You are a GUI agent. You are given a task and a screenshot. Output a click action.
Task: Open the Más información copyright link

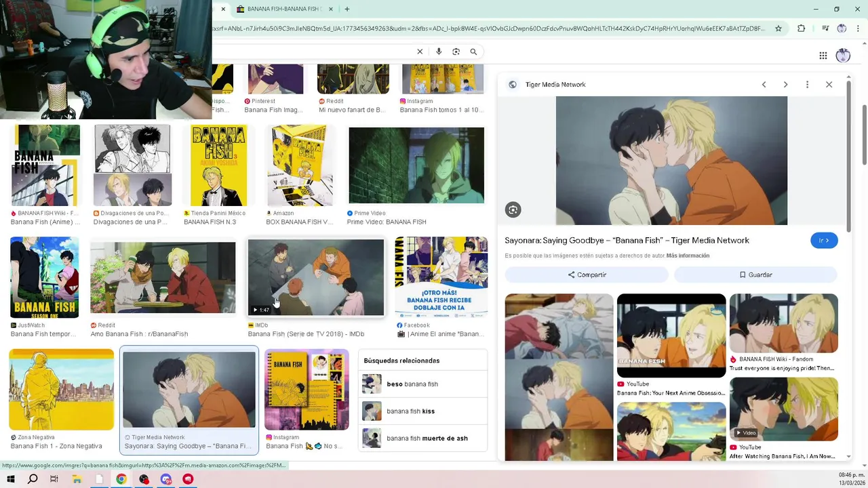coord(688,256)
